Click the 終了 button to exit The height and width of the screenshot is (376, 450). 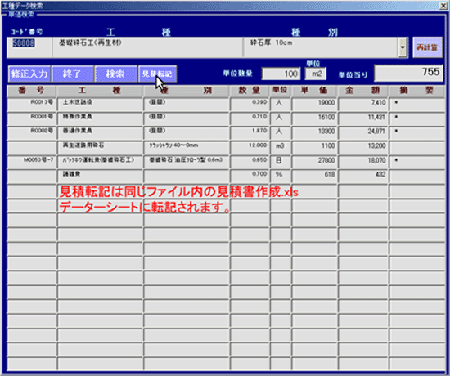[x=73, y=74]
